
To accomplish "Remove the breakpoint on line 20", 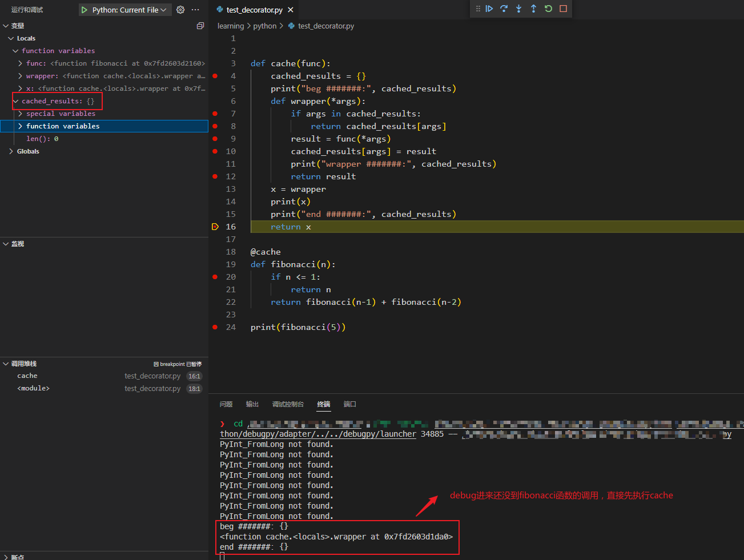I will pyautogui.click(x=215, y=277).
